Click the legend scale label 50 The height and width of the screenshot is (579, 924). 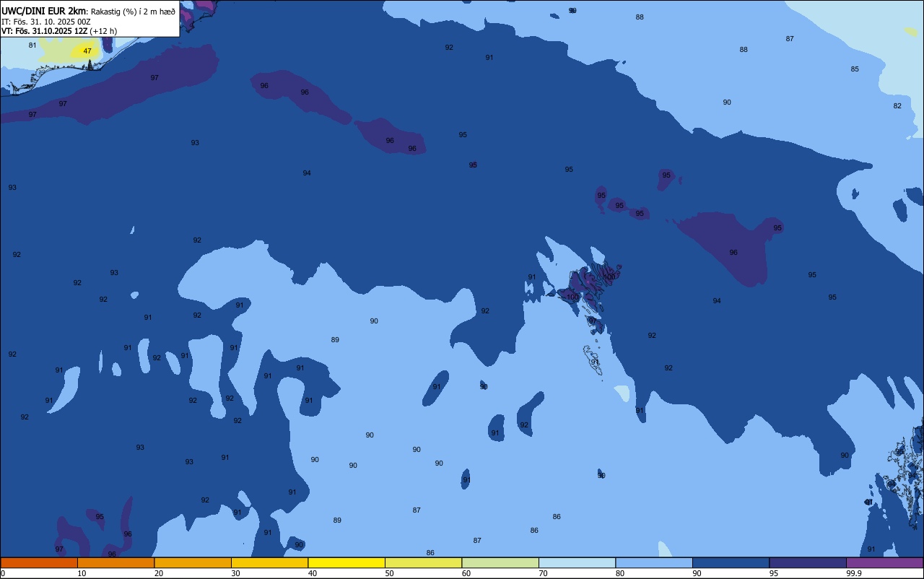click(x=389, y=573)
